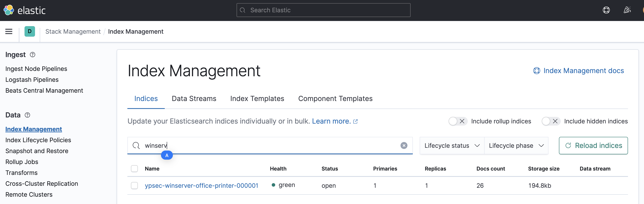Select the ypsec-winserver-office-printer-000001 row checkbox
The image size is (644, 204).
point(134,185)
